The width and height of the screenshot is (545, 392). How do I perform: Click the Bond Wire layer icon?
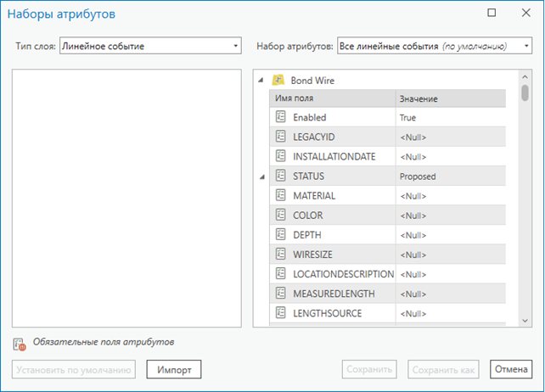pos(278,81)
